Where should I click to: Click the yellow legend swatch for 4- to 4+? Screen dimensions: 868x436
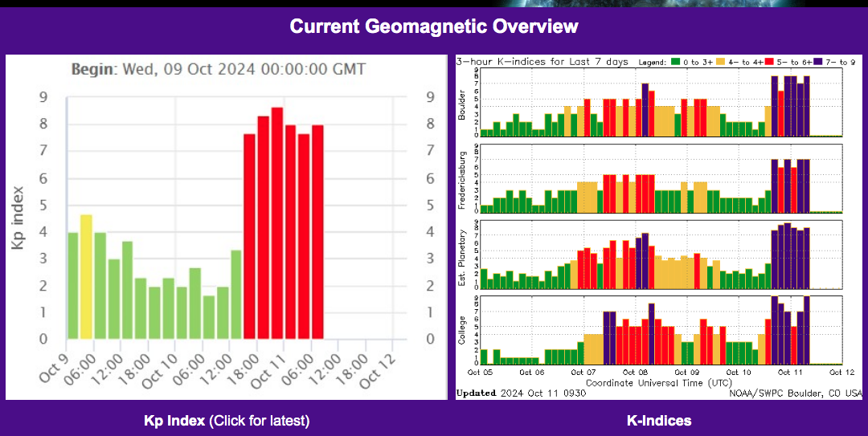coord(721,62)
